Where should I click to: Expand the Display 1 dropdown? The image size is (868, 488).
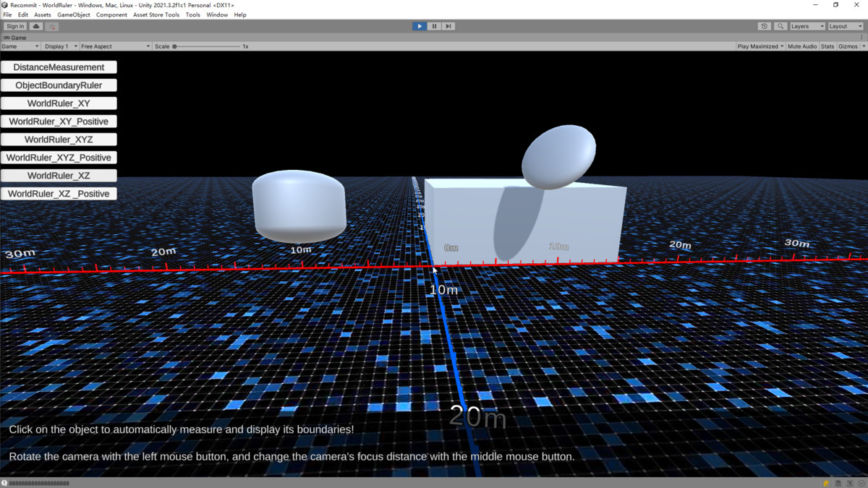[60, 46]
